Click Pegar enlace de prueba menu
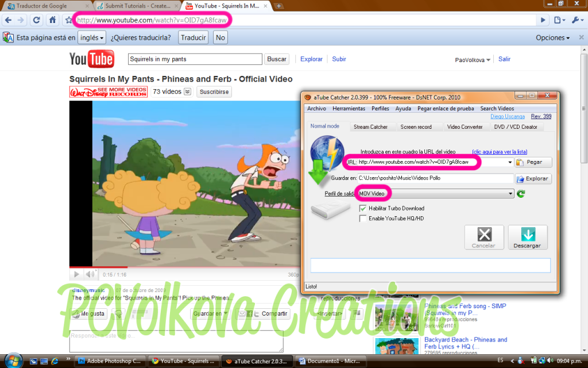Viewport: 588px width, 368px height. 446,109
